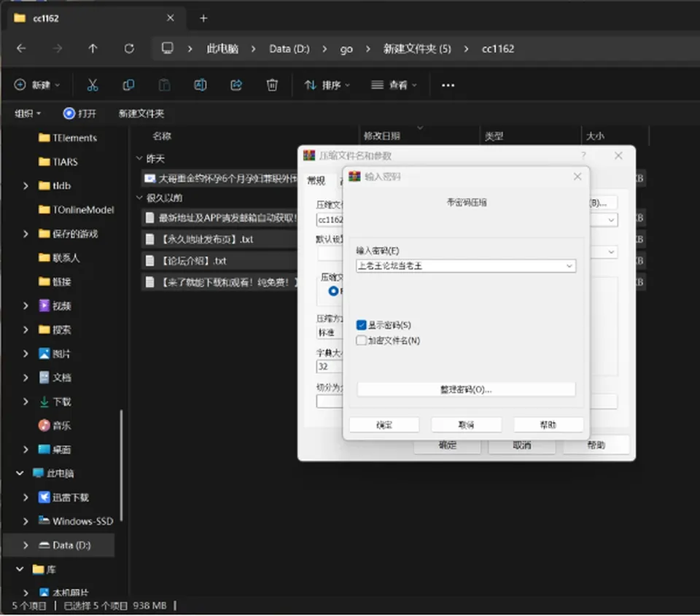Cut the selected files using the scissors icon
This screenshot has height=616, width=700.
pos(93,85)
